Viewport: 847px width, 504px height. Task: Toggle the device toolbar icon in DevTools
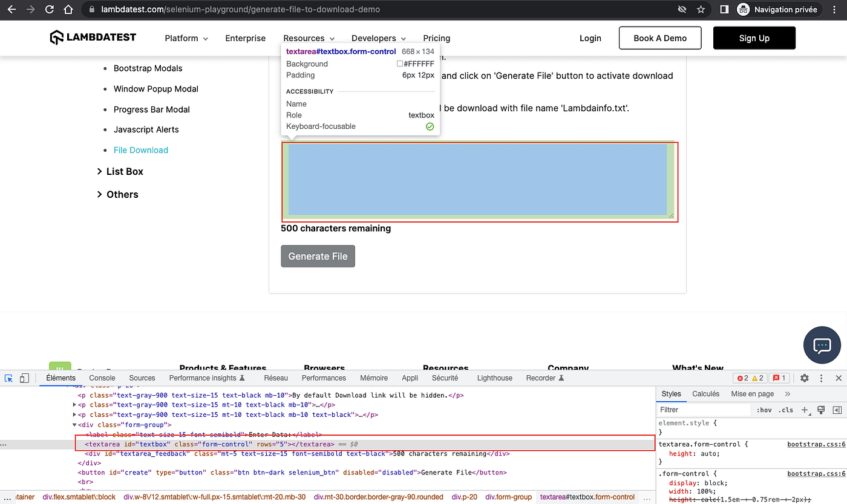coord(24,378)
